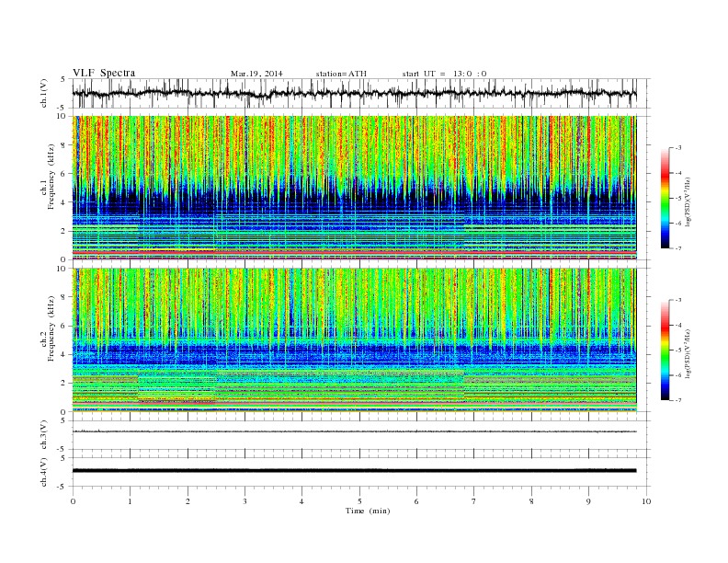Click the "Time (min)" axis label
Screen dimensions: 728x563
pyautogui.click(x=368, y=511)
